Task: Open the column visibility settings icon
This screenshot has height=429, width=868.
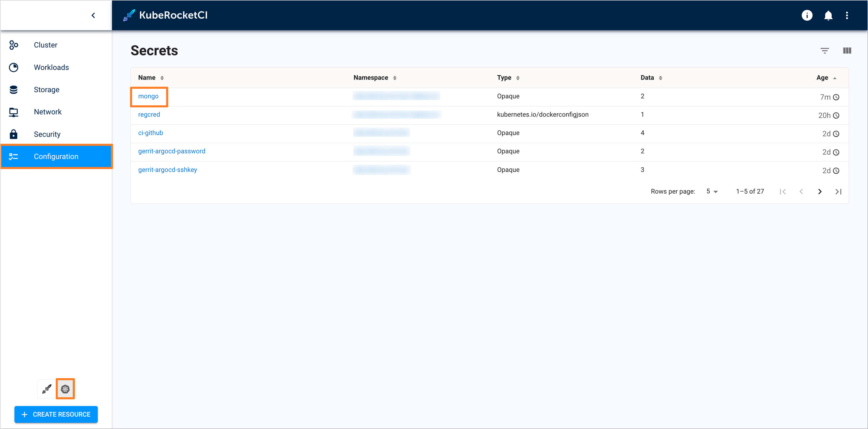Action: pyautogui.click(x=847, y=51)
